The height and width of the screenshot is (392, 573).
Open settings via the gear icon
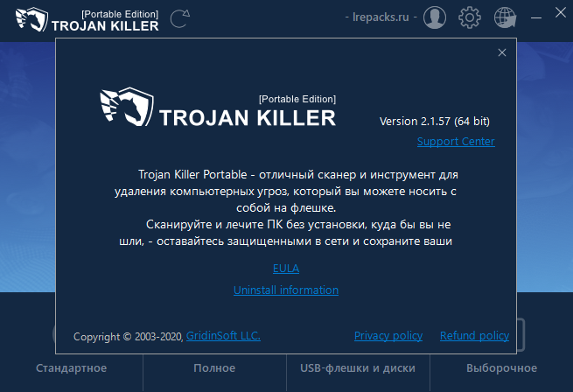(x=470, y=17)
